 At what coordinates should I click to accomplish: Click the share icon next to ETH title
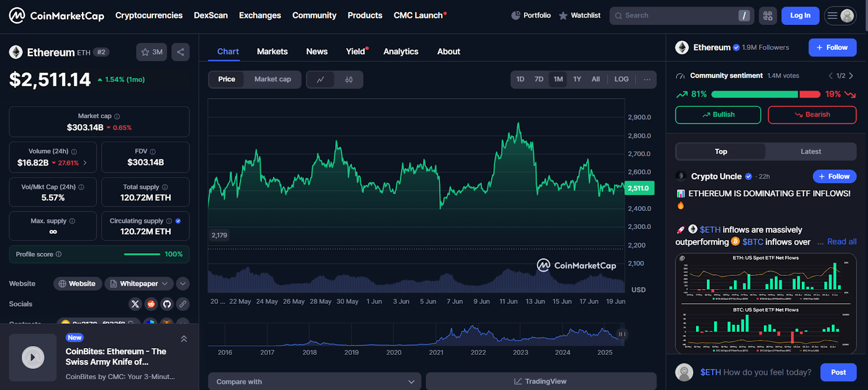click(x=181, y=52)
